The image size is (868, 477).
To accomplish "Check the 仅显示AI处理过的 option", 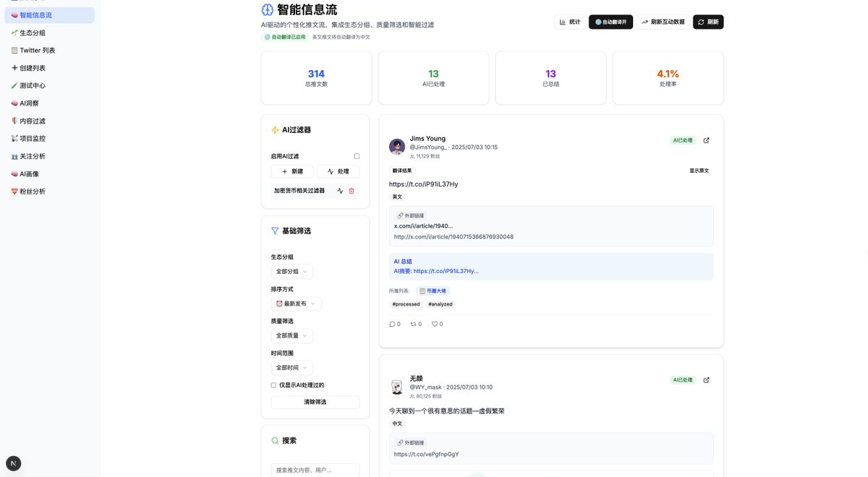I will click(273, 384).
